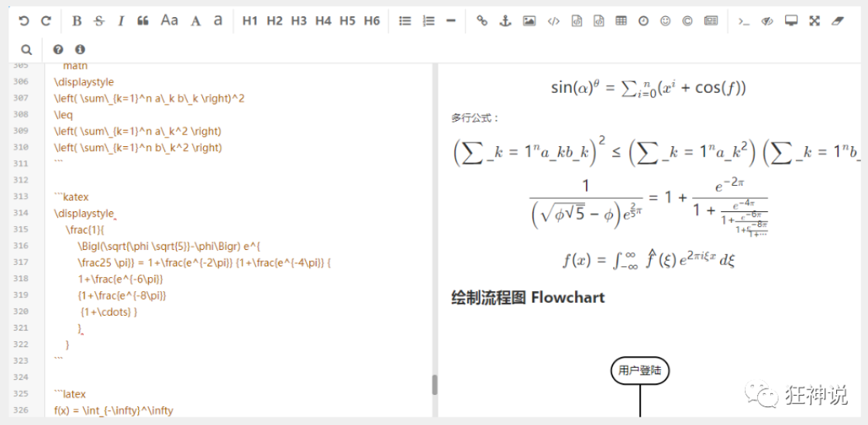Click the sin(α) formula in preview
Screen dimensions: 868x425
point(648,87)
